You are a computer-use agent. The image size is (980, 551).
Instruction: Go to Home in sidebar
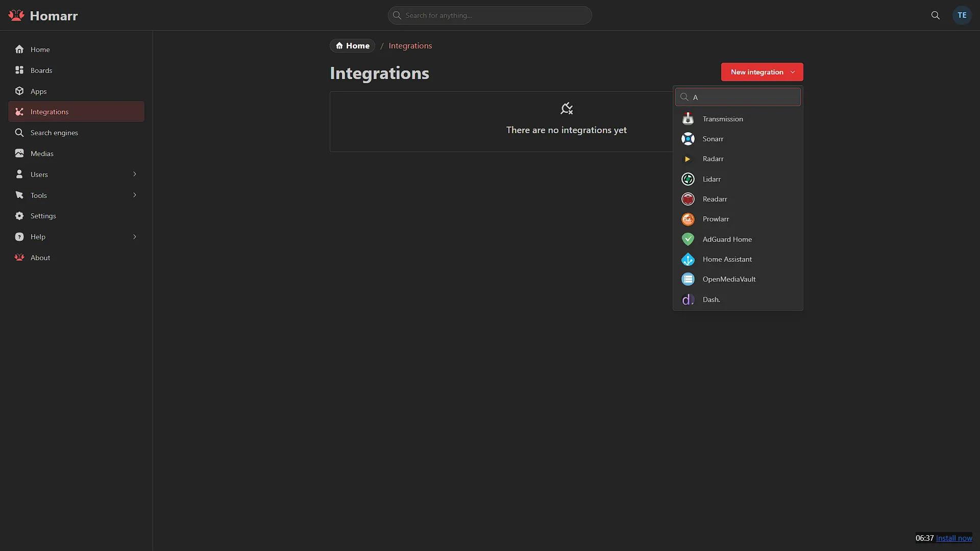[x=76, y=49]
